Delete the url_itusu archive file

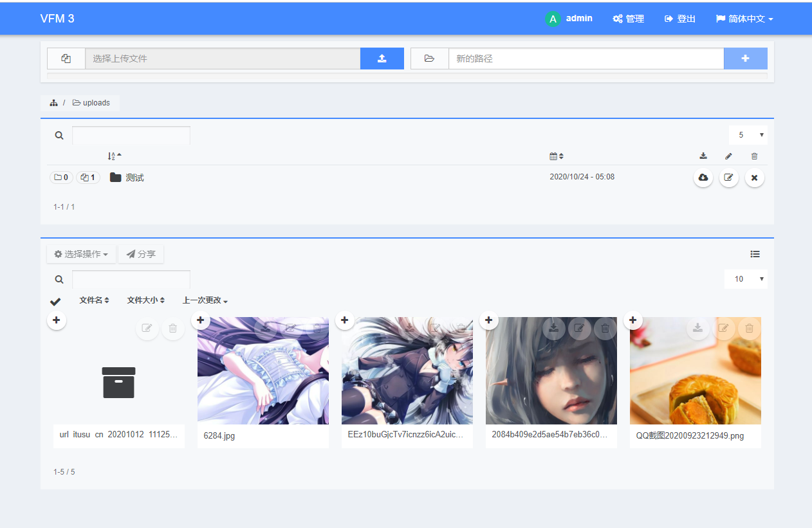[172, 329]
